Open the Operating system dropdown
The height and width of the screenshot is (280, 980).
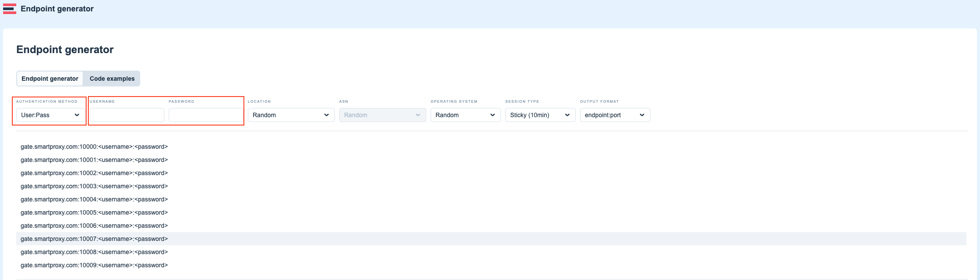(x=465, y=115)
